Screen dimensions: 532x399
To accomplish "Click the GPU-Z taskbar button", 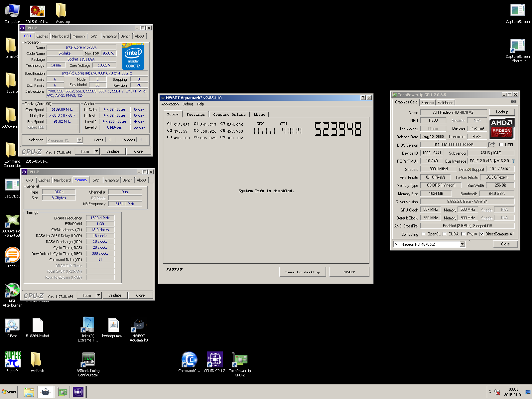I will pos(62,392).
